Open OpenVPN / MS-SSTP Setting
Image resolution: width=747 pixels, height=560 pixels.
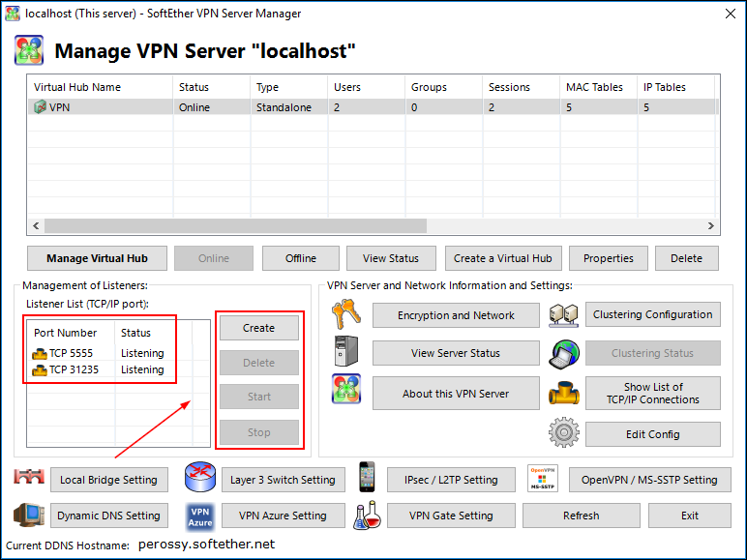(650, 480)
